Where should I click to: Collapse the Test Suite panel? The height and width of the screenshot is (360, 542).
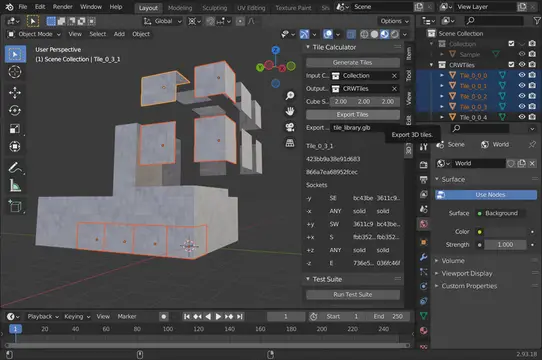click(308, 279)
